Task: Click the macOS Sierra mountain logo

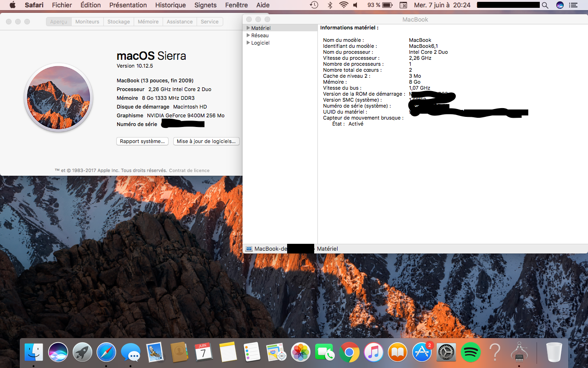Action: [x=58, y=98]
